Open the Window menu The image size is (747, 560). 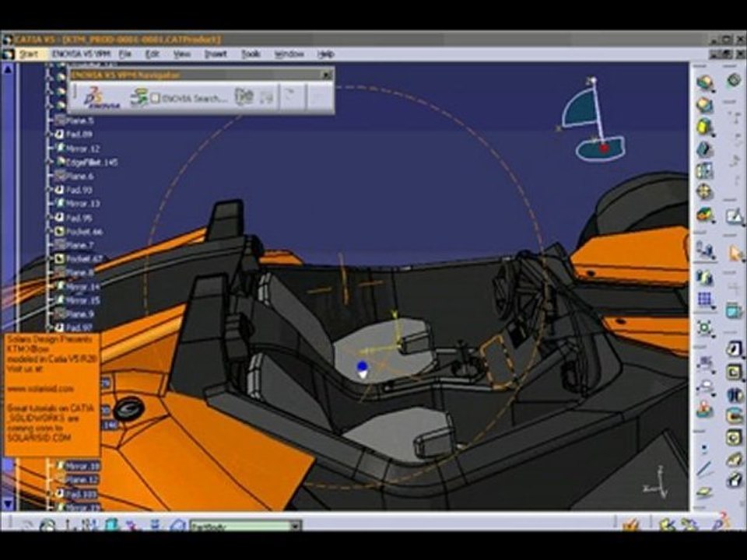(x=289, y=54)
